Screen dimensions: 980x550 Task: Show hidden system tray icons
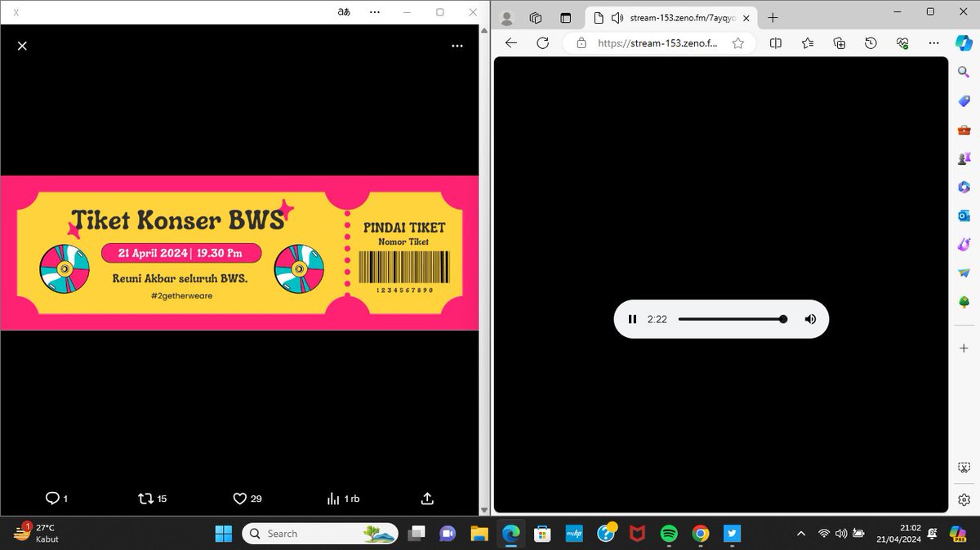point(800,534)
